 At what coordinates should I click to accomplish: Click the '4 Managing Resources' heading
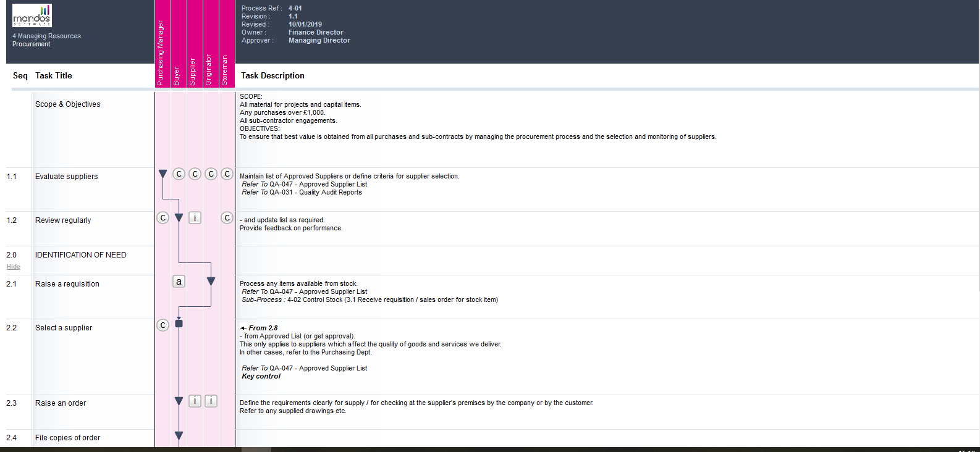(46, 36)
